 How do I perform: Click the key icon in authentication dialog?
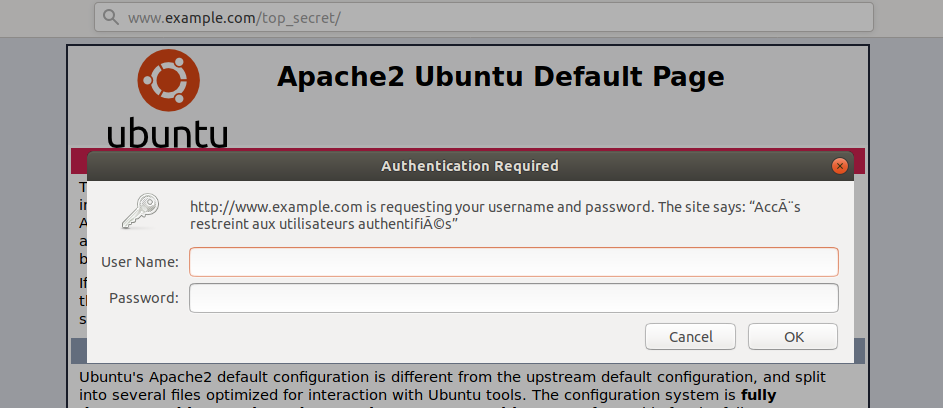coord(141,212)
